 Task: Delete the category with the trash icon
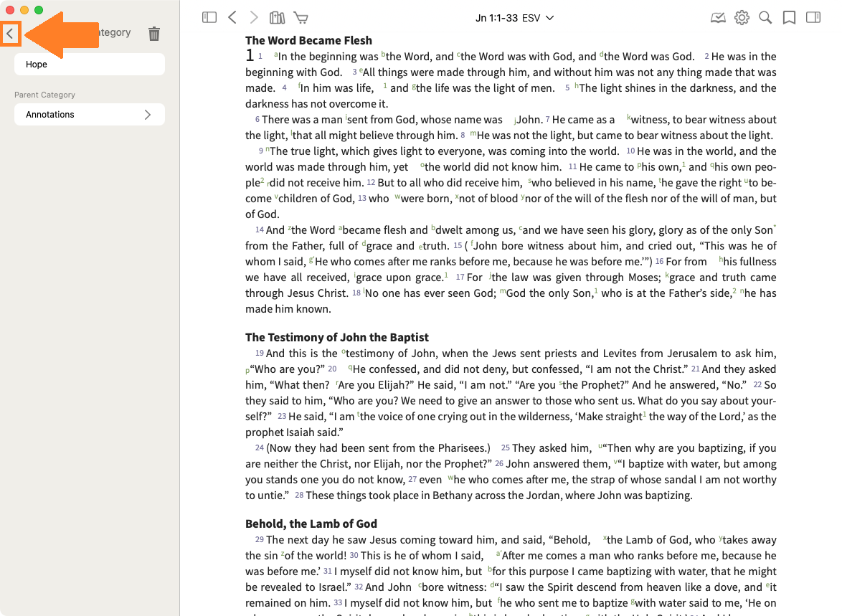(x=154, y=33)
